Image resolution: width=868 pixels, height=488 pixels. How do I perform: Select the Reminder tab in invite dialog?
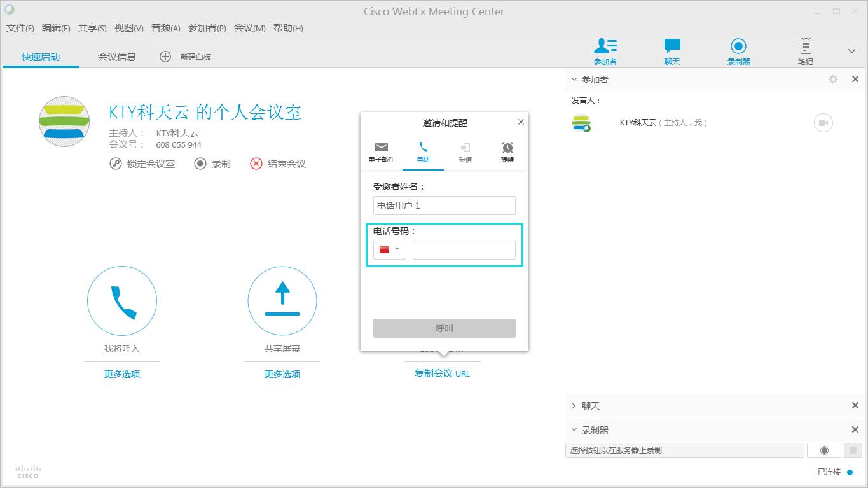(507, 153)
